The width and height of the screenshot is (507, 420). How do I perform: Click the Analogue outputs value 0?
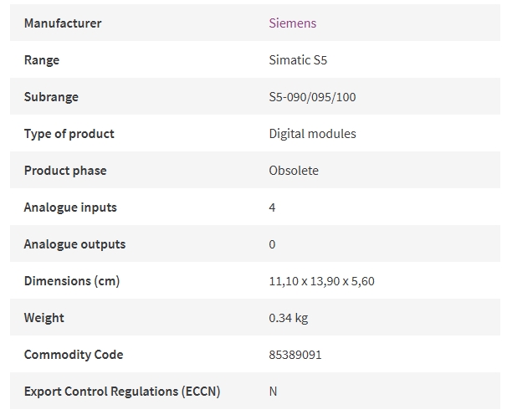[272, 244]
